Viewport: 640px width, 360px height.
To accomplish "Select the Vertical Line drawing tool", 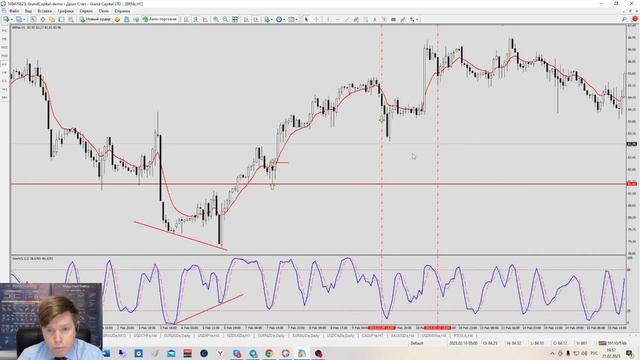I will [x=328, y=19].
